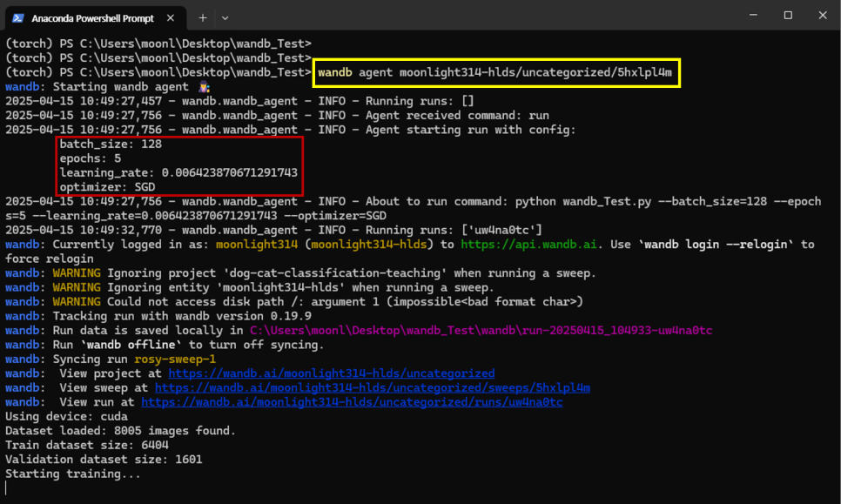The width and height of the screenshot is (841, 504).
Task: Close the Anaconda Powershell Prompt tab
Action: pos(171,18)
